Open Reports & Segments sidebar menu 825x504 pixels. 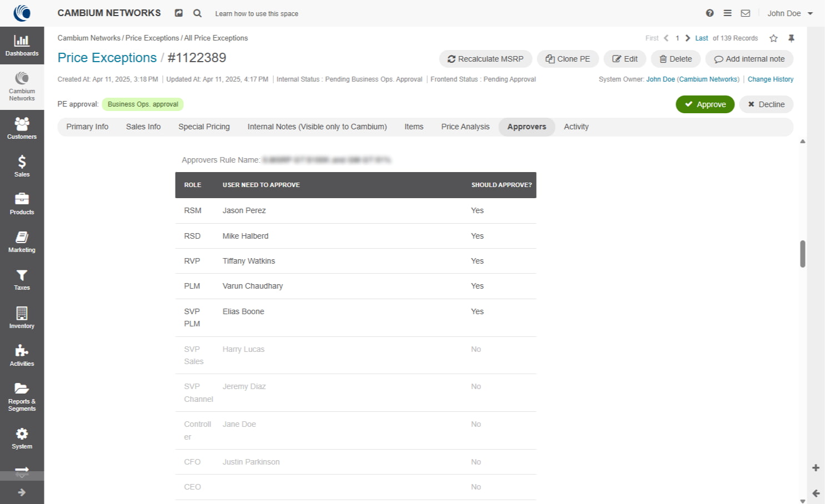tap(22, 396)
